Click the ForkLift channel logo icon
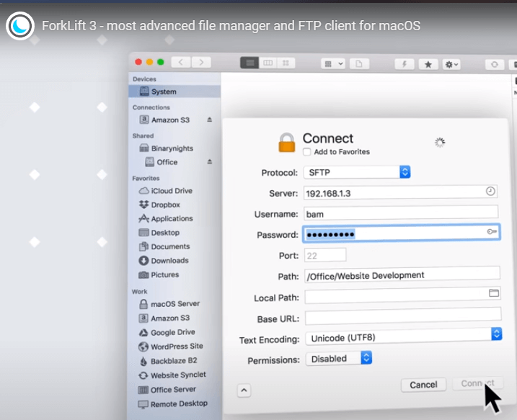Viewport: 517px width, 420px height. 19,26
